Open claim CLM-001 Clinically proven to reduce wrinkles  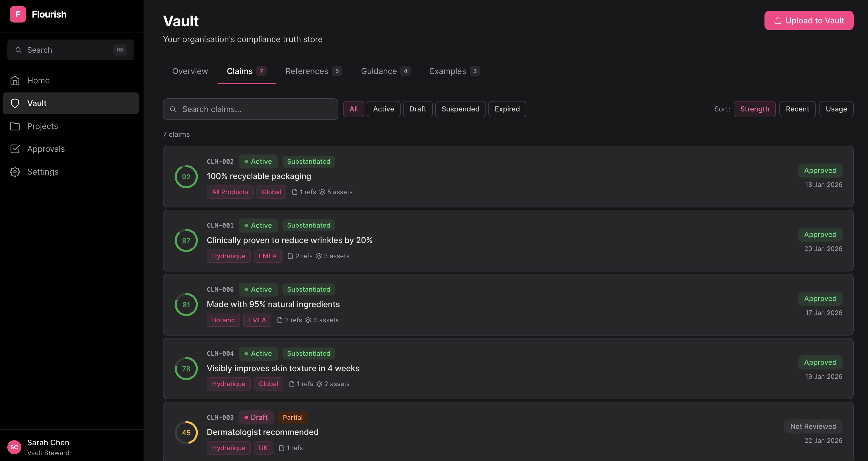point(290,240)
